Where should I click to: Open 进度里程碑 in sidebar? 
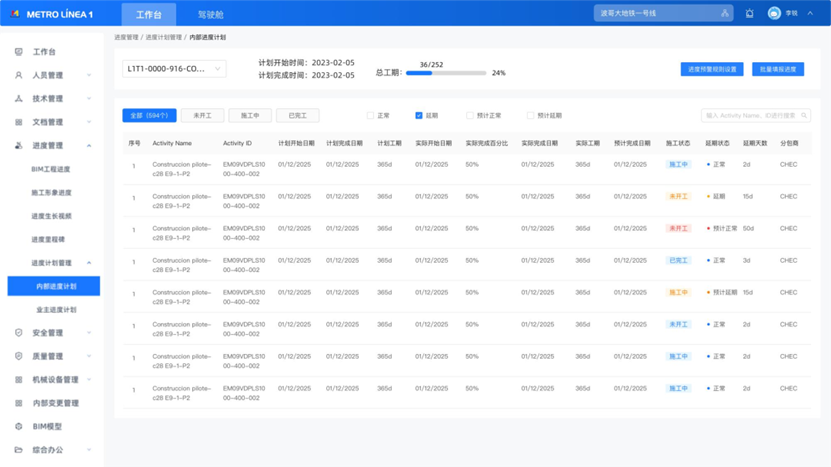click(48, 239)
